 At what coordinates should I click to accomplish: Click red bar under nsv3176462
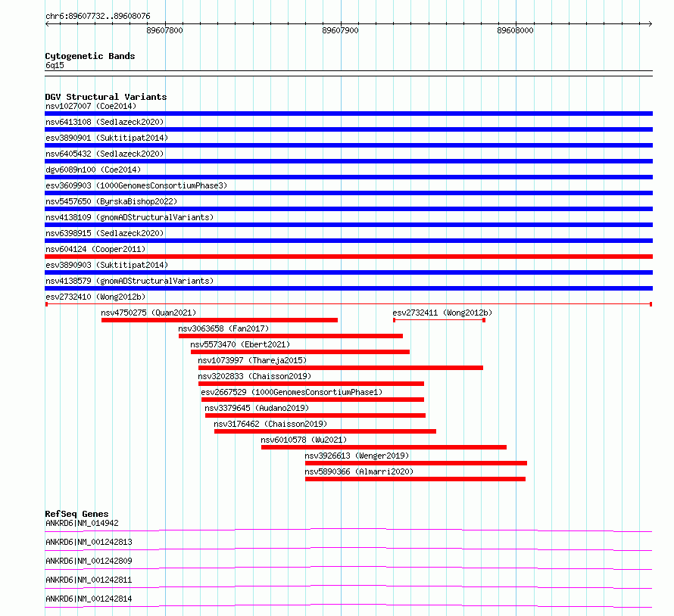click(x=326, y=431)
